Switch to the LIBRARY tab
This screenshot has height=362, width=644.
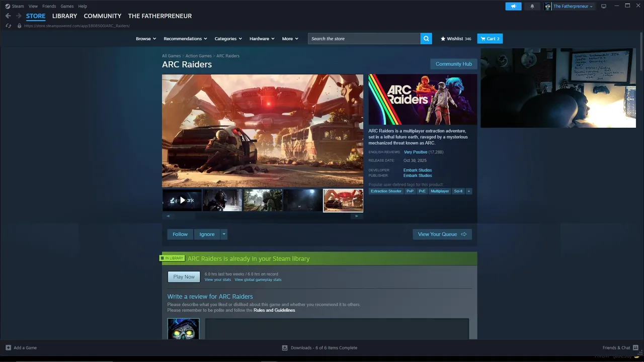tap(65, 16)
